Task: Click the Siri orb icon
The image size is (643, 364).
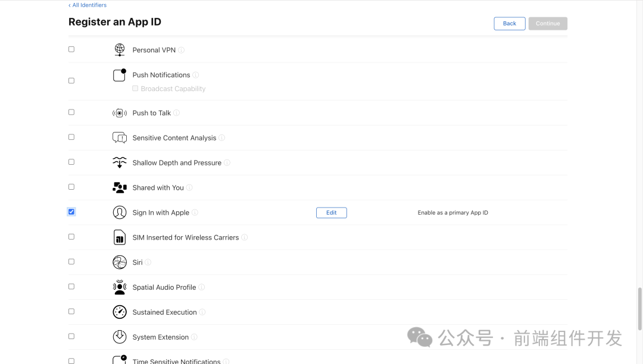Action: pyautogui.click(x=119, y=262)
